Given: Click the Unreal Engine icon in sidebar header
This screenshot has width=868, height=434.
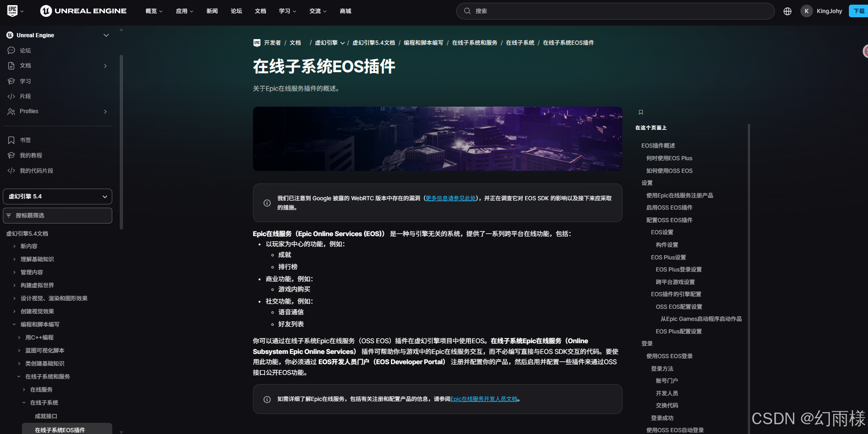Looking at the screenshot, I should [10, 35].
